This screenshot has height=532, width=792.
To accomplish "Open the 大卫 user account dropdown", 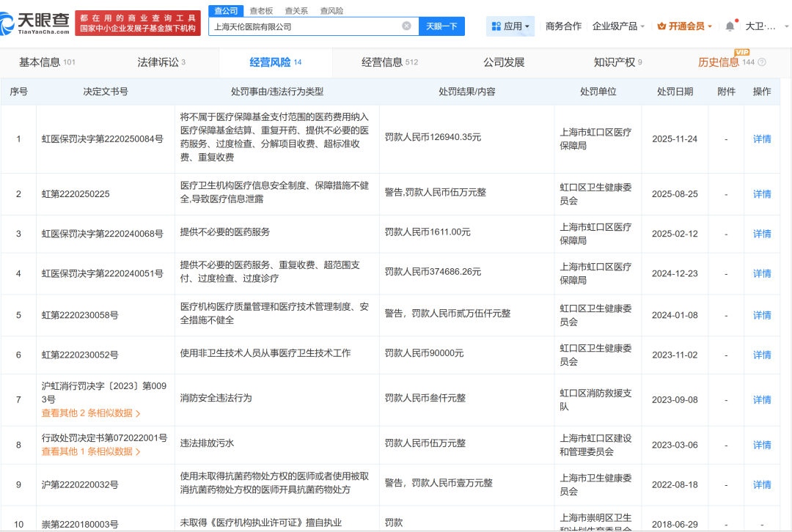I will pos(763,25).
